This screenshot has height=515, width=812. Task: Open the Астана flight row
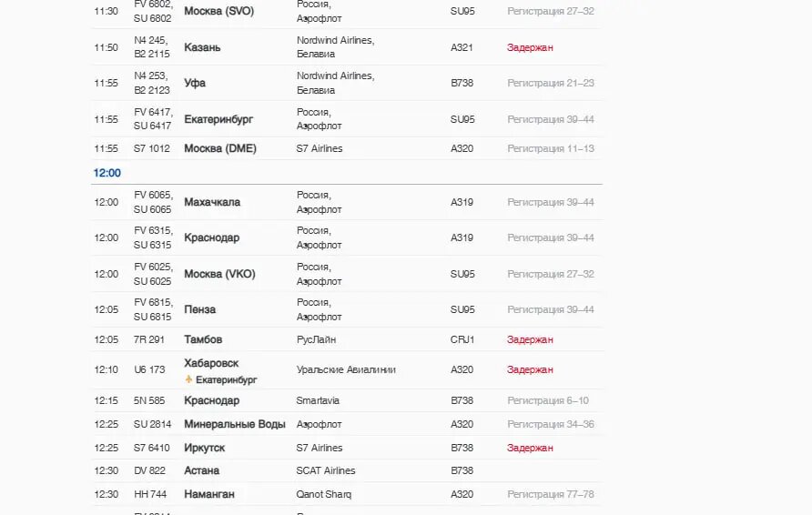201,470
